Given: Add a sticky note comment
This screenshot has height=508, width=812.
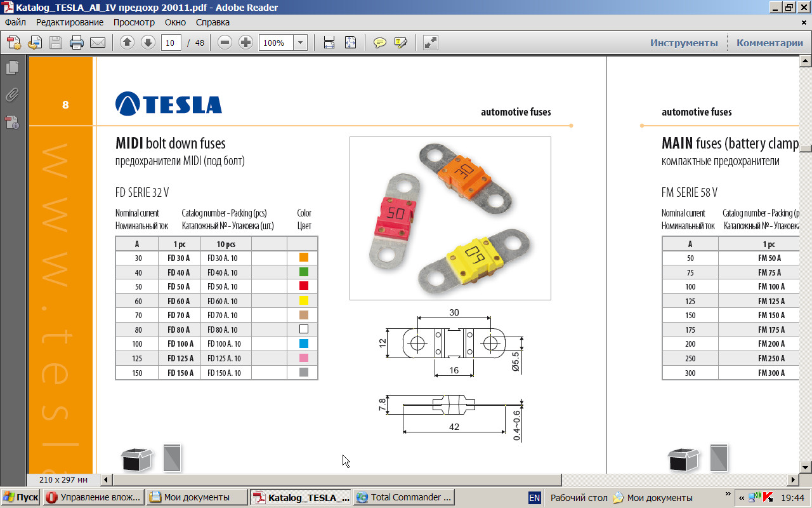Looking at the screenshot, I should [380, 43].
